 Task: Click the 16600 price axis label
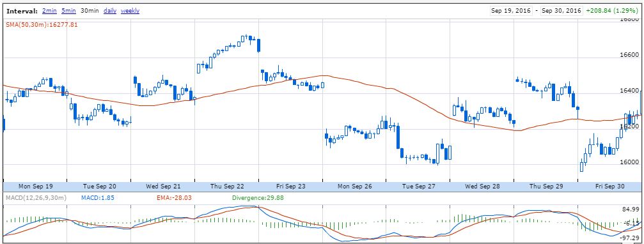coord(629,55)
